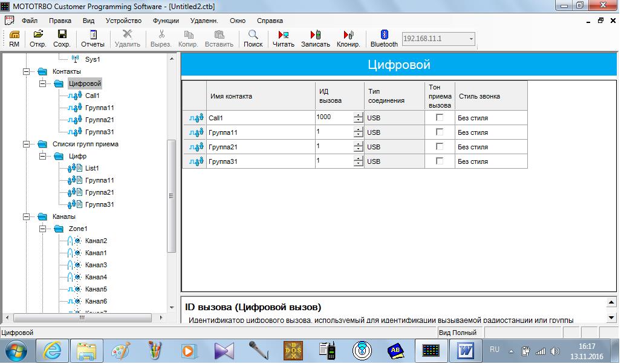Viewport: 621px width, 364px height.
Task: Open the Функции menu
Action: click(166, 21)
